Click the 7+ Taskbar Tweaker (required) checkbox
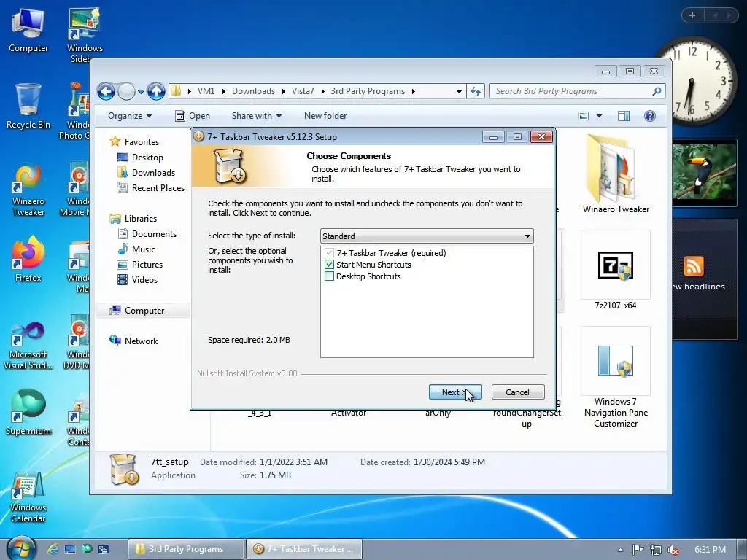 (329, 253)
